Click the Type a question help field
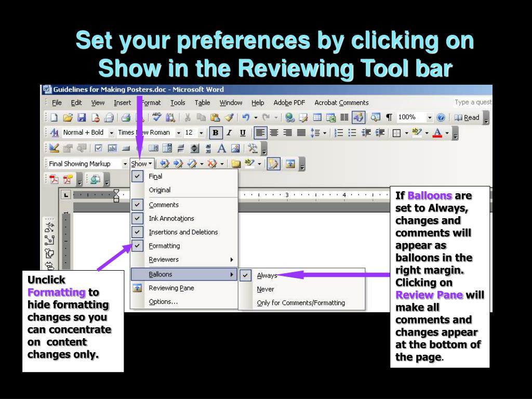The height and width of the screenshot is (399, 532). coord(473,102)
